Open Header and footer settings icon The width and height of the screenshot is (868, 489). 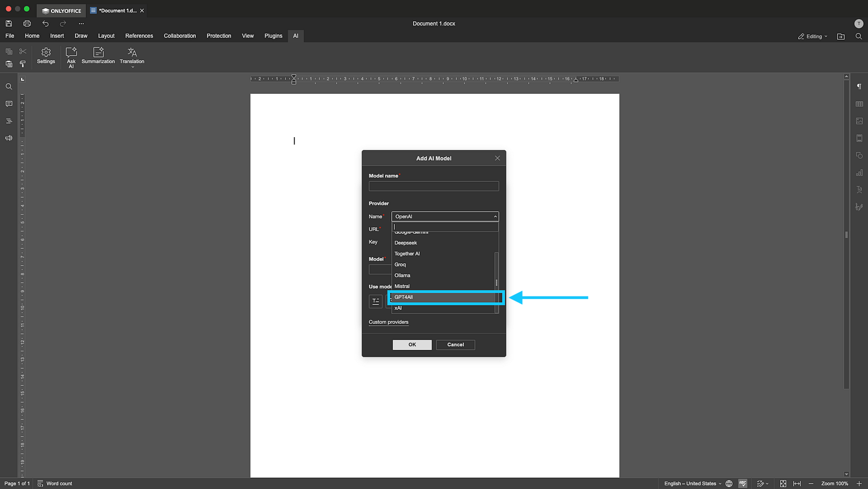click(859, 138)
